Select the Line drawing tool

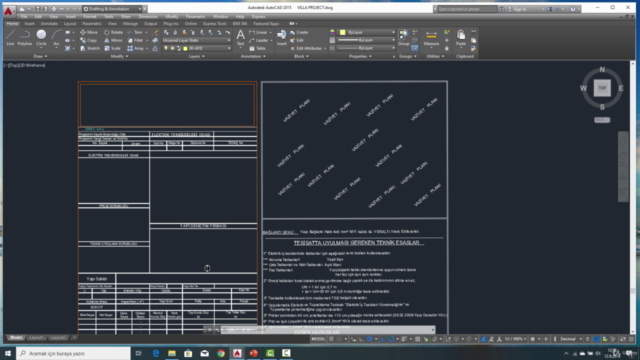pyautogui.click(x=10, y=38)
